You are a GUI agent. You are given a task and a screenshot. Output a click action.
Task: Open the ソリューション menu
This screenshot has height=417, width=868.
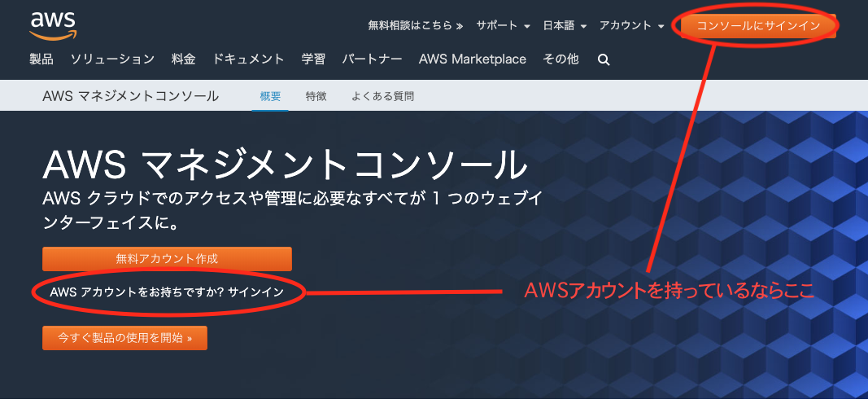tap(112, 59)
